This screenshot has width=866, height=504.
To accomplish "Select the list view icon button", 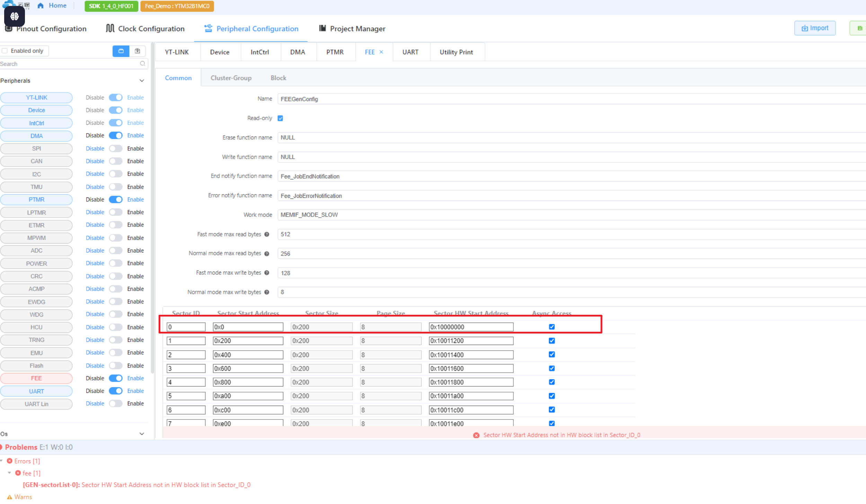I will tap(138, 51).
